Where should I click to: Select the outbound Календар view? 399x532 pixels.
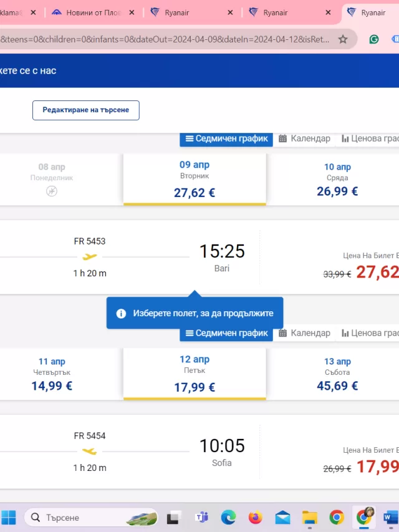pos(304,138)
